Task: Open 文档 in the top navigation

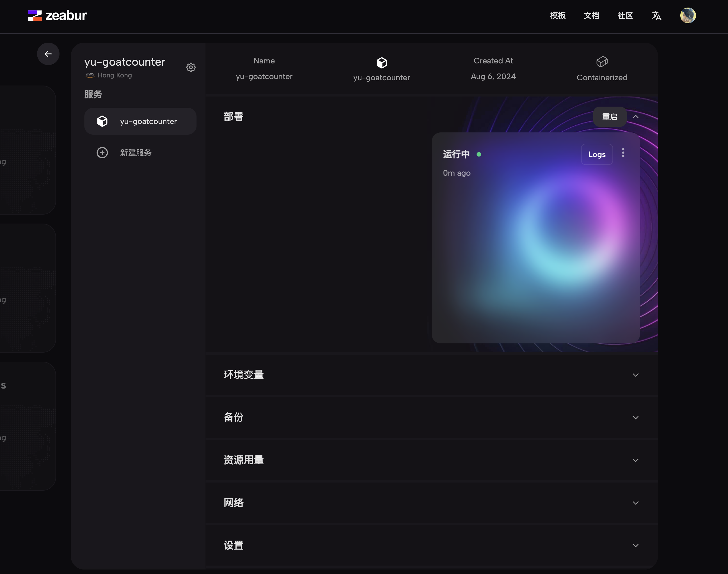Action: pos(592,15)
